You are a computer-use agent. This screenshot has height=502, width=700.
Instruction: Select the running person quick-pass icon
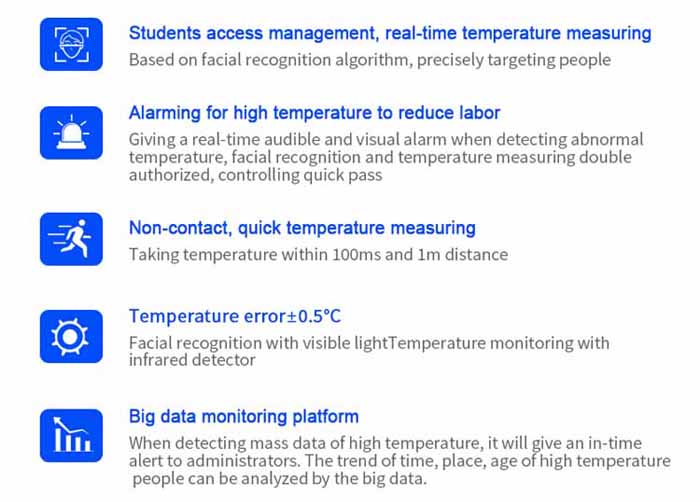pyautogui.click(x=71, y=237)
